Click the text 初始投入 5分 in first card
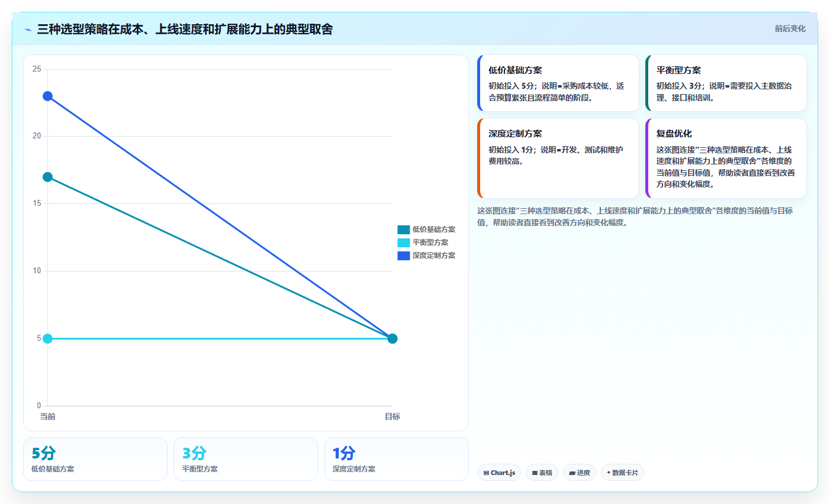 tap(511, 86)
